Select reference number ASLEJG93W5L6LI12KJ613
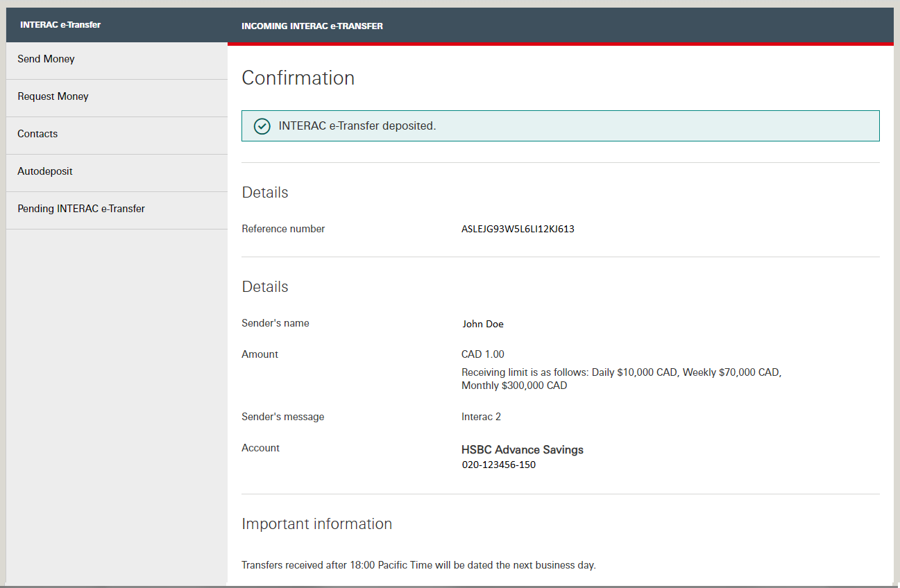The height and width of the screenshot is (588, 900). tap(518, 229)
